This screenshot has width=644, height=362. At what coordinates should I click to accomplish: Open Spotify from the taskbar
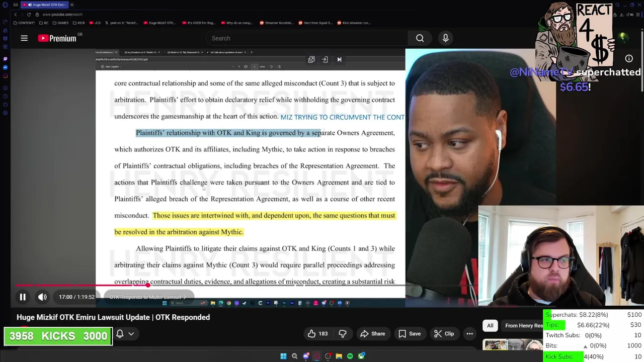tap(350, 356)
